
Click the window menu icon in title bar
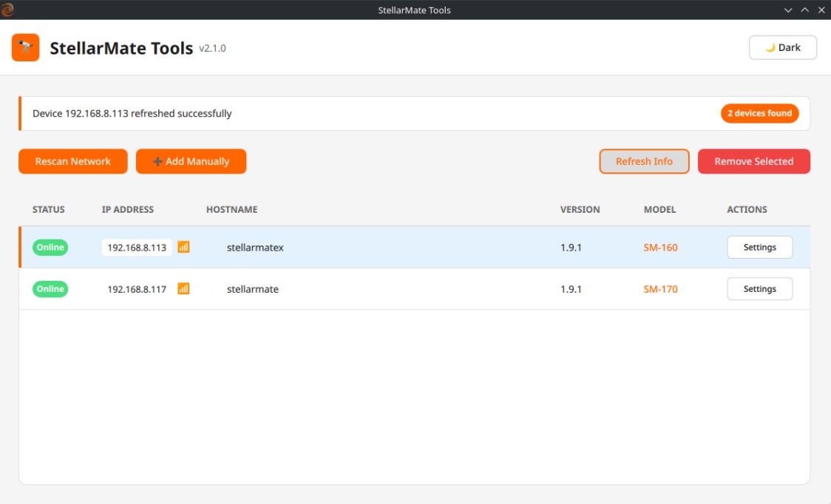7,10
